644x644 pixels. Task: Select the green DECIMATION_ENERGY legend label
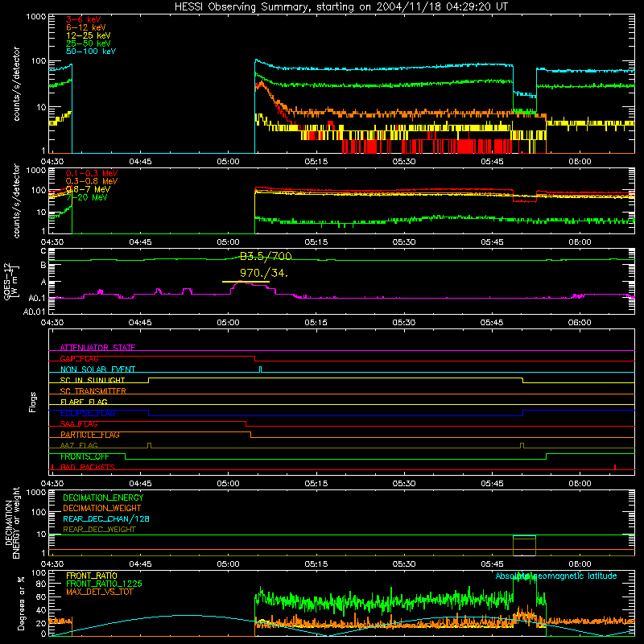(103, 497)
